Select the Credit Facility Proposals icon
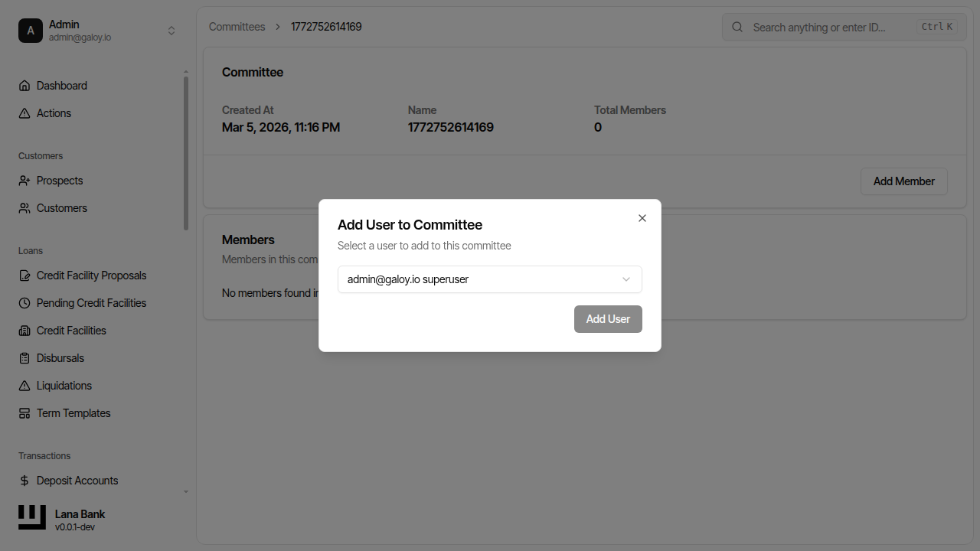This screenshot has width=980, height=551. point(24,275)
